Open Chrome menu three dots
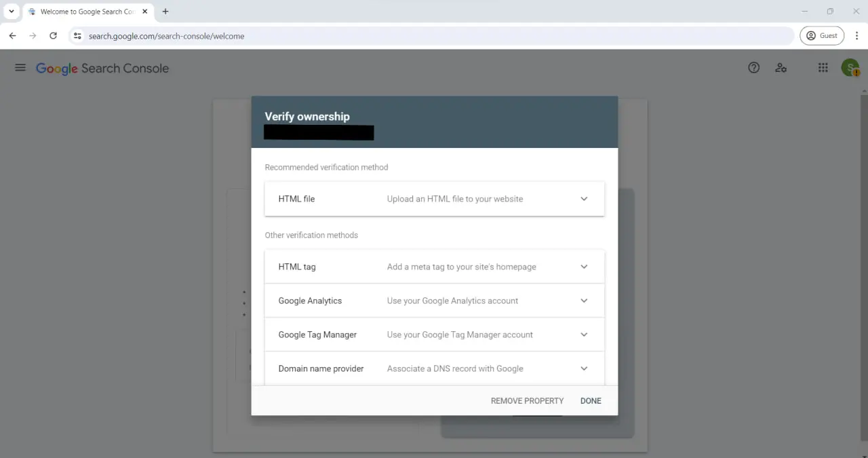This screenshot has width=868, height=458. click(x=856, y=36)
